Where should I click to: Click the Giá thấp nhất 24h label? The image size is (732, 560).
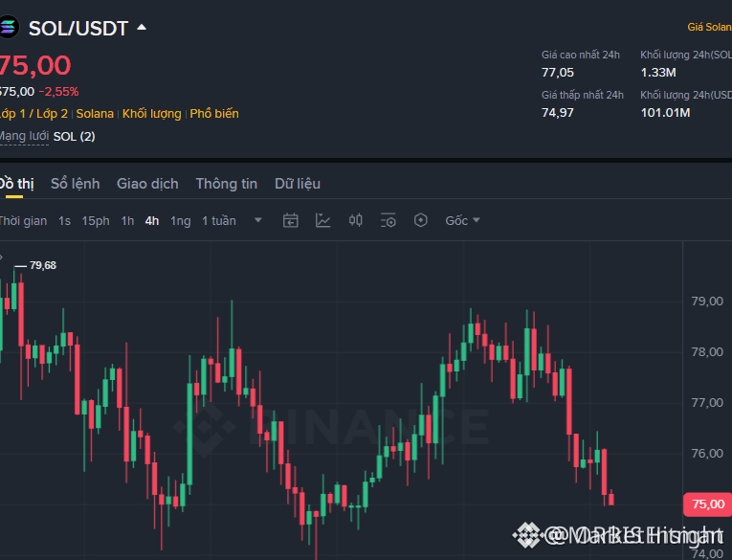583,95
